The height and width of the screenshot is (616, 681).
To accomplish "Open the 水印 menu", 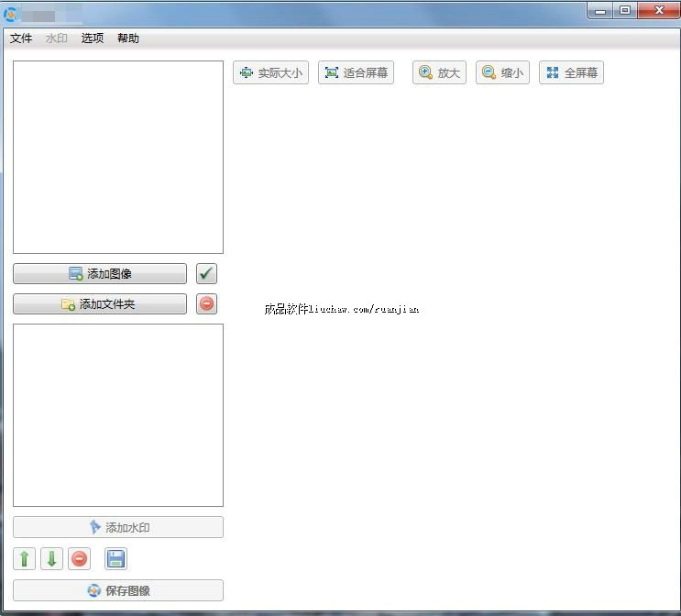I will tap(57, 38).
